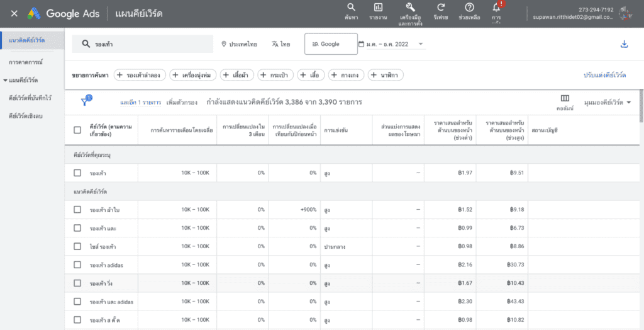The width and height of the screenshot is (644, 330).
Task: Check the box for รองเท้า adidas
Action: point(77,265)
